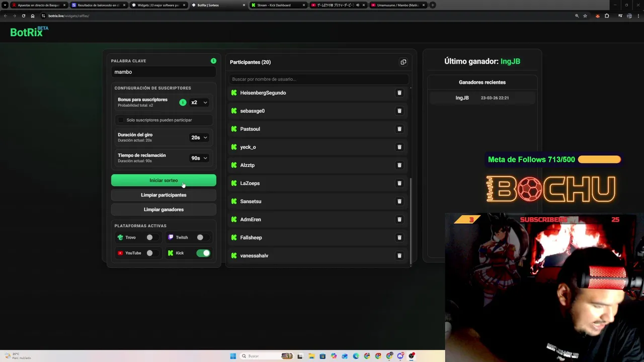Click Limpiar participantes button
The image size is (644, 362).
point(164,195)
